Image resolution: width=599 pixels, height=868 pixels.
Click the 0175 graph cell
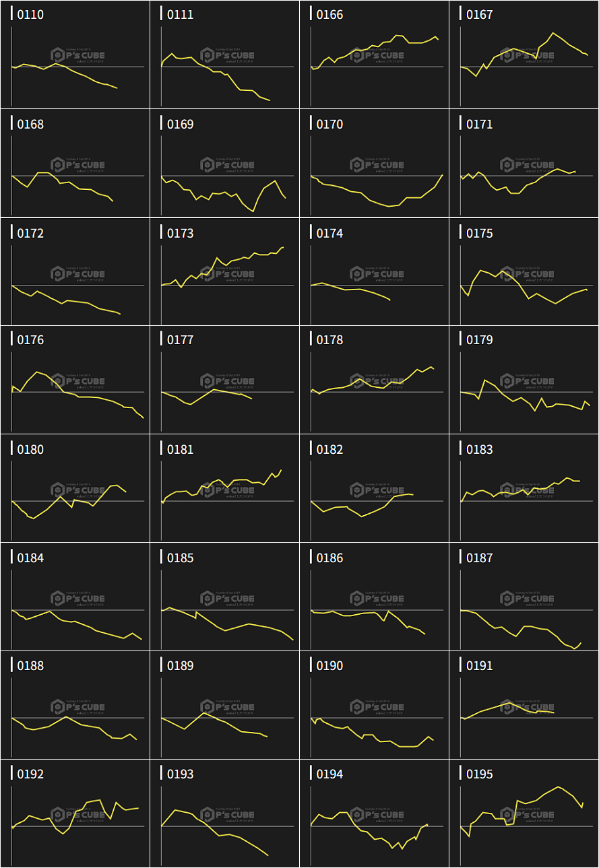click(x=524, y=272)
